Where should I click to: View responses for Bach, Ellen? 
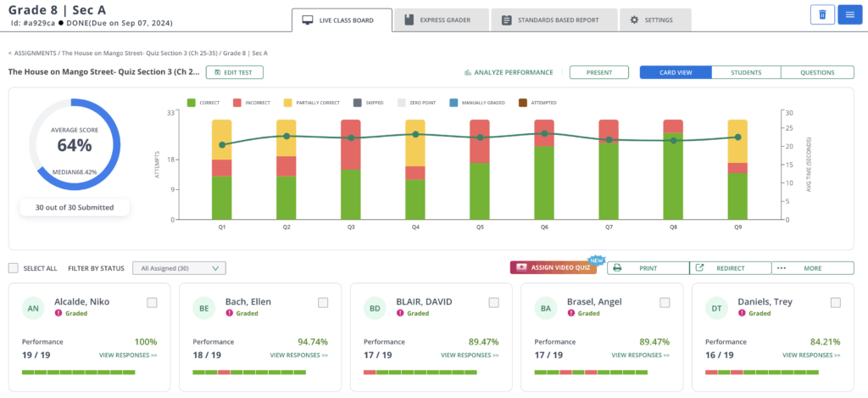(x=299, y=356)
